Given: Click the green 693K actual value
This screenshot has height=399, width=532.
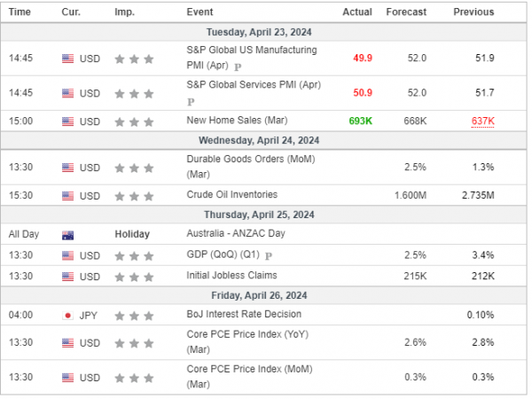Looking at the screenshot, I should click(x=361, y=121).
